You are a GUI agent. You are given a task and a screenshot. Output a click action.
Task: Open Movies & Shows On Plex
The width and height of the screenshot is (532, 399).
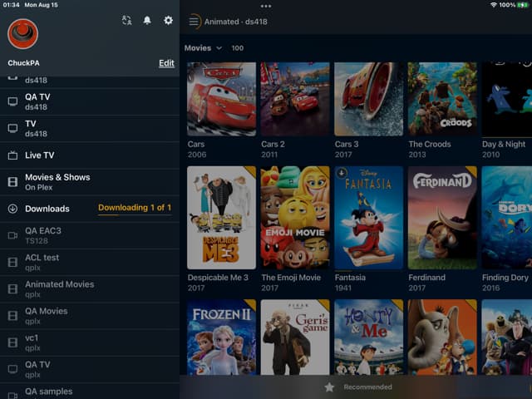90,182
